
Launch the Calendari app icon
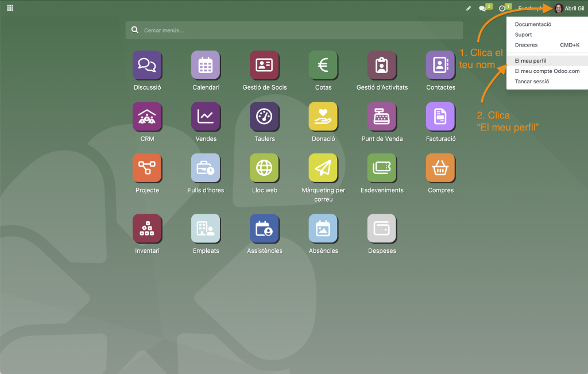206,65
